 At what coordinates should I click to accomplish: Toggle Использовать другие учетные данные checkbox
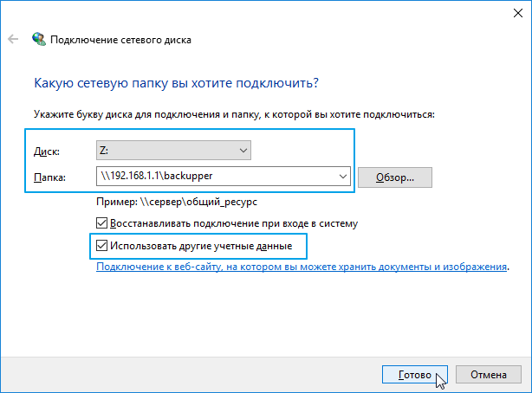point(101,246)
